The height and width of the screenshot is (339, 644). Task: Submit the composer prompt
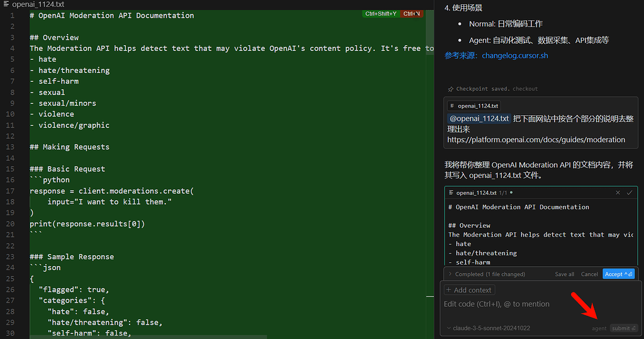tap(623, 328)
